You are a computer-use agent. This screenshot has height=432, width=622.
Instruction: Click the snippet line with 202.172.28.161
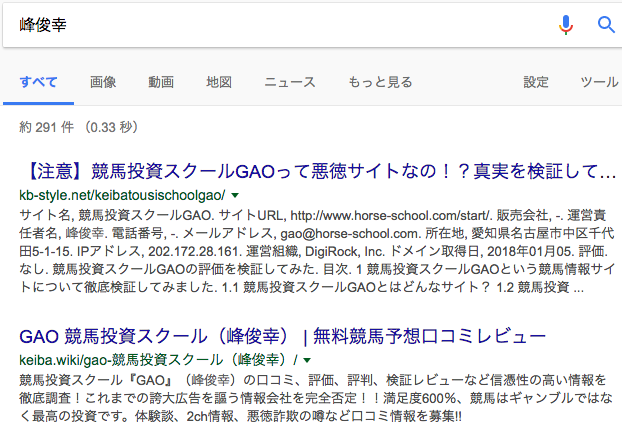coord(314,251)
